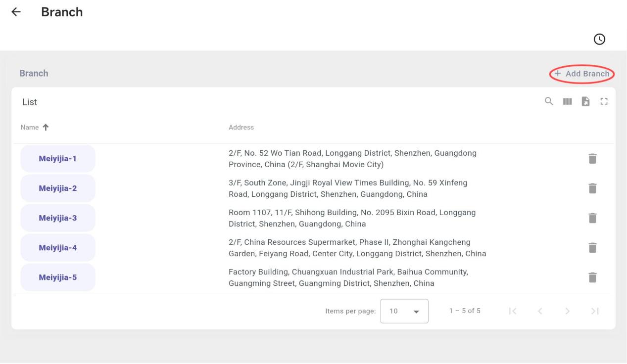The image size is (627, 364).
Task: Delete the Meiyijia-1 branch
Action: coord(592,159)
